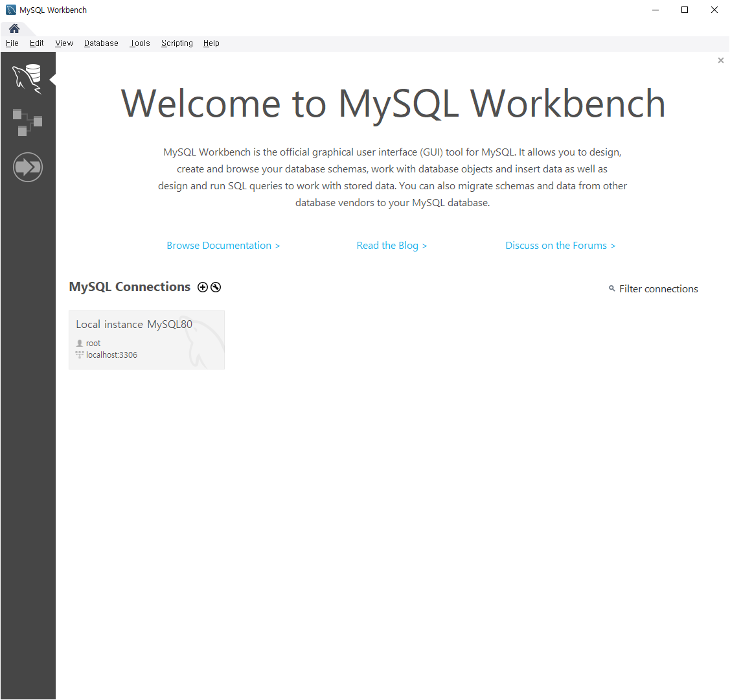Open the Edit menu
The width and height of the screenshot is (730, 700).
tap(36, 43)
